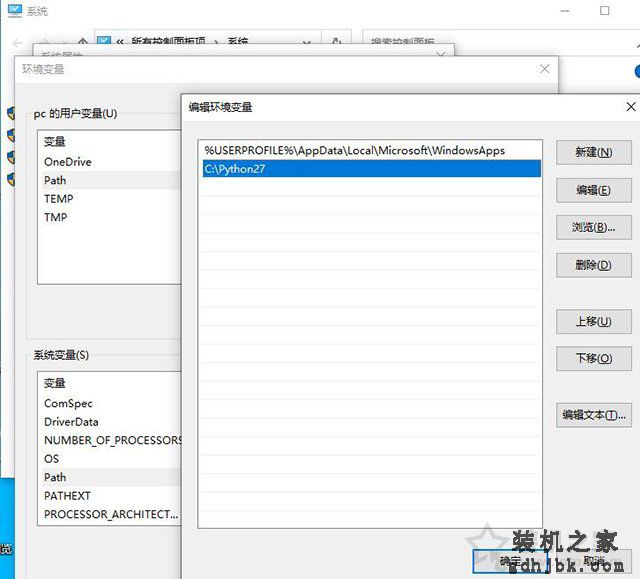Viewport: 640px width, 579px height.
Task: Select TEMP user variable
Action: [x=110, y=199]
